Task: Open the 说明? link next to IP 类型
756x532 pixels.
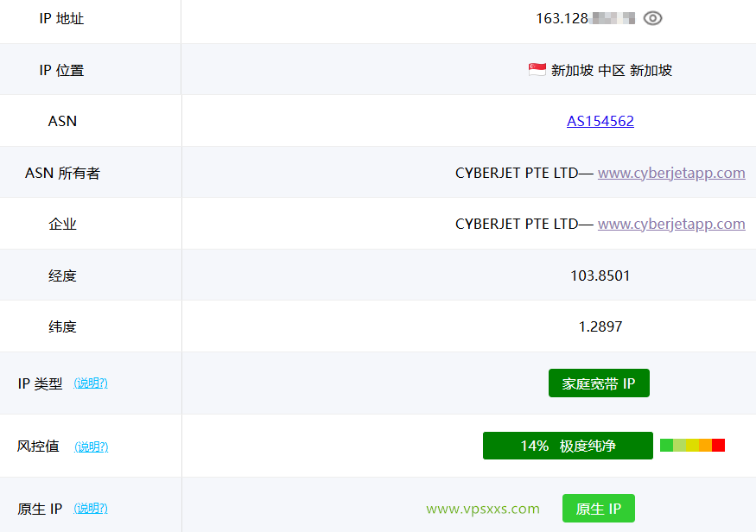Action: [90, 383]
